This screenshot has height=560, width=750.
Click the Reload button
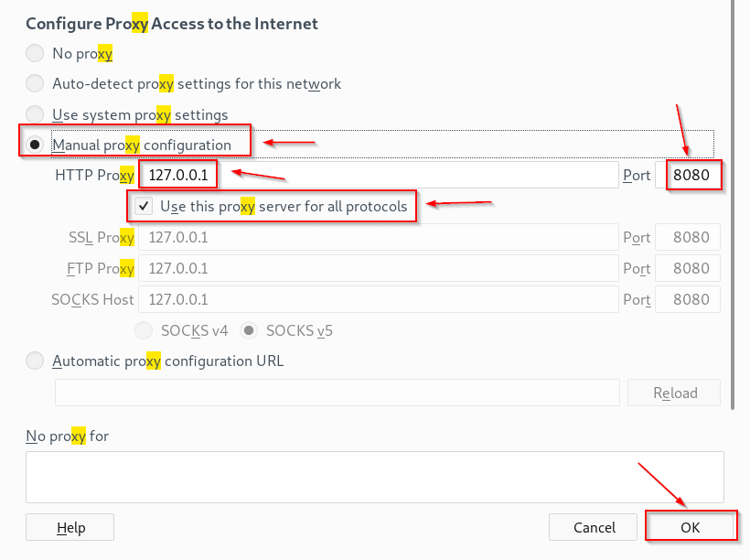674,393
